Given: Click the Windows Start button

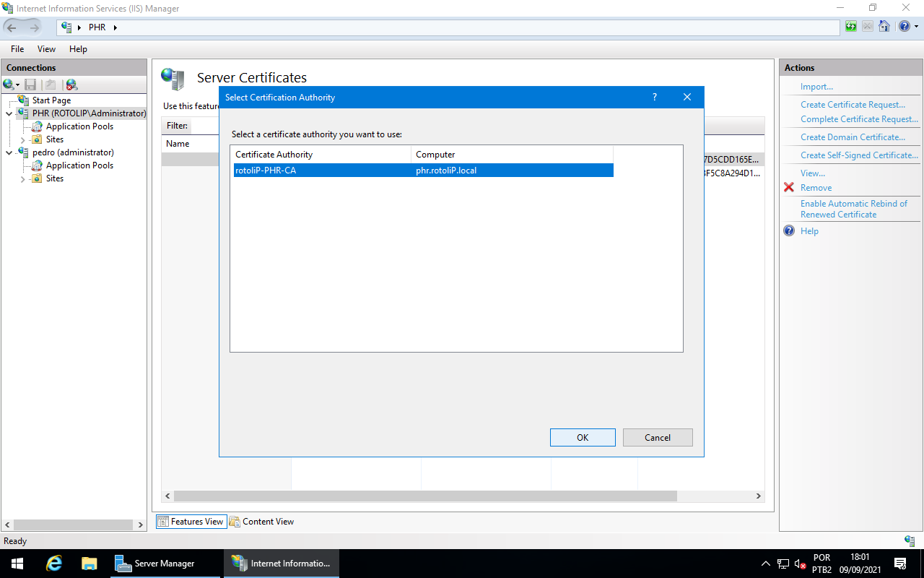Looking at the screenshot, I should pyautogui.click(x=17, y=564).
